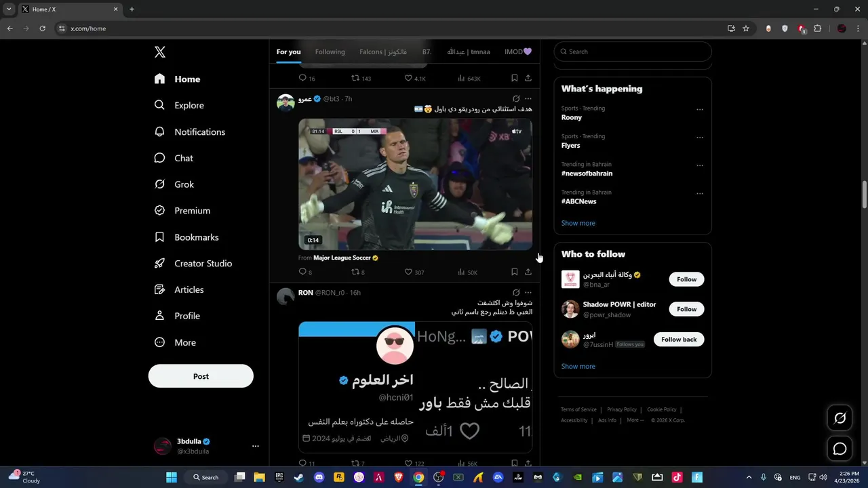Open File Explorer from the taskbar

pos(259,477)
